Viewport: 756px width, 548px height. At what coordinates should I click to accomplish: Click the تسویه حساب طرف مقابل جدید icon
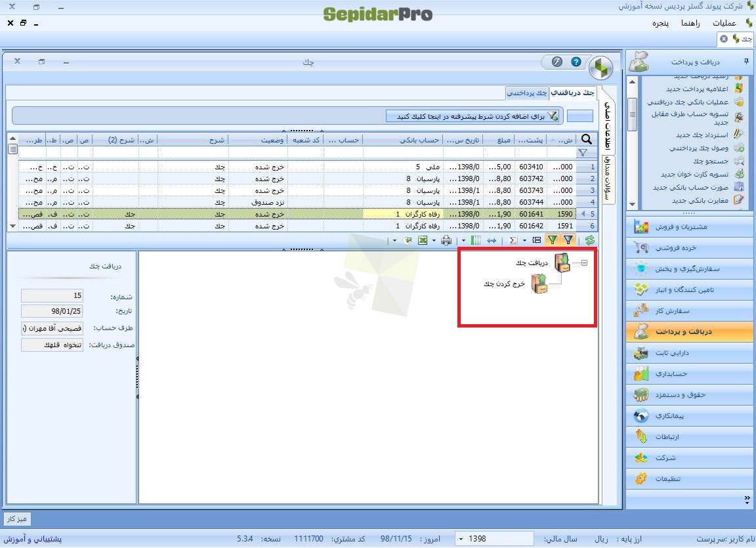(x=739, y=117)
